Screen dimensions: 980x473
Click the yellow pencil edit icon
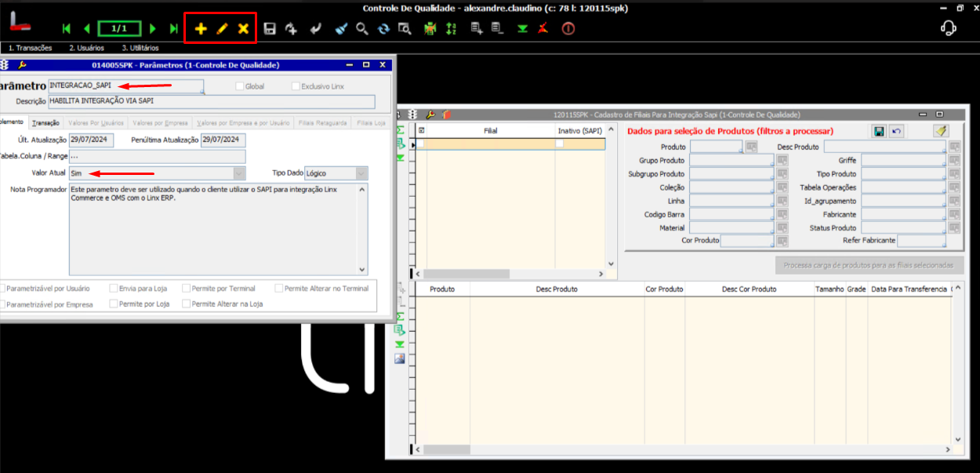coord(222,29)
